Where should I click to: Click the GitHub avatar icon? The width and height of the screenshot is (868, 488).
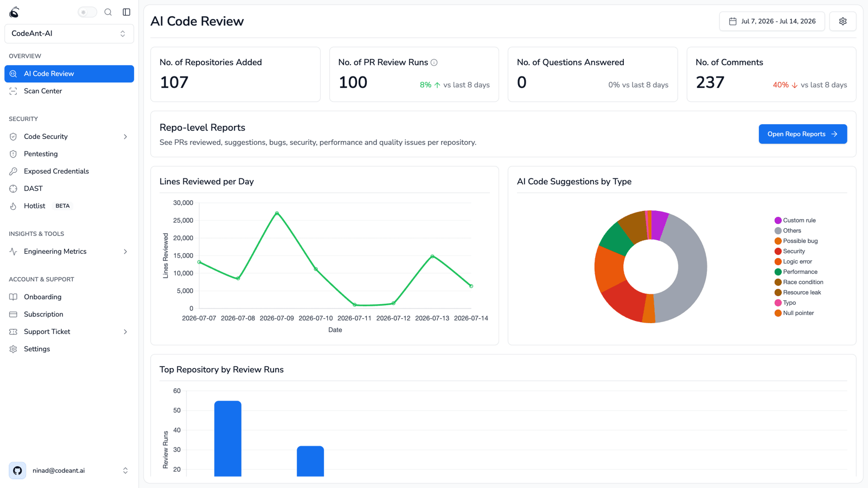click(x=17, y=471)
